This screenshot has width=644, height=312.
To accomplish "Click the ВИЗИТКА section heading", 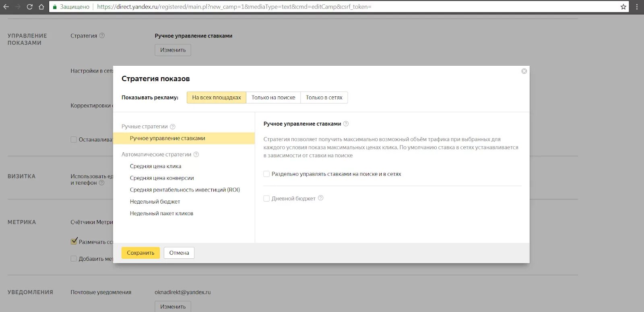I will (22, 176).
